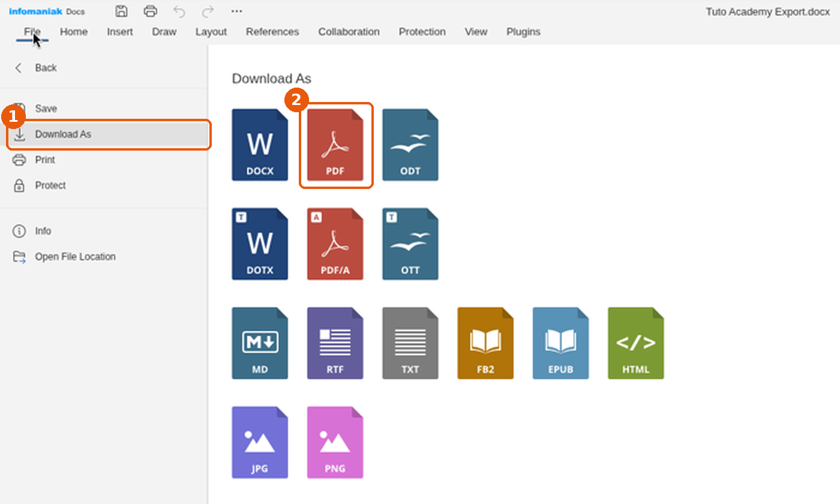
Task: Open the Protect option in sidebar
Action: (104, 185)
